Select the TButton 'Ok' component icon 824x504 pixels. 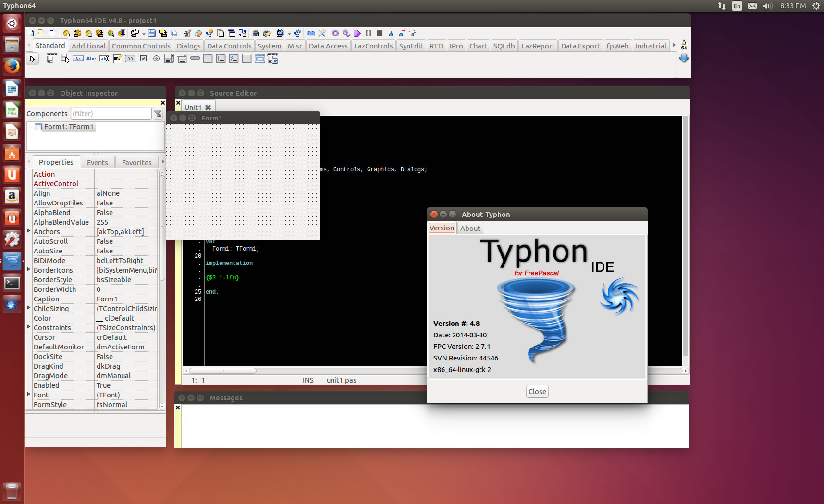click(x=78, y=59)
